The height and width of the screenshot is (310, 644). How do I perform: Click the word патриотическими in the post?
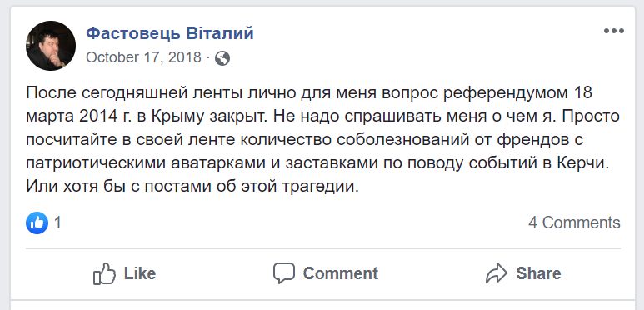[x=95, y=164]
